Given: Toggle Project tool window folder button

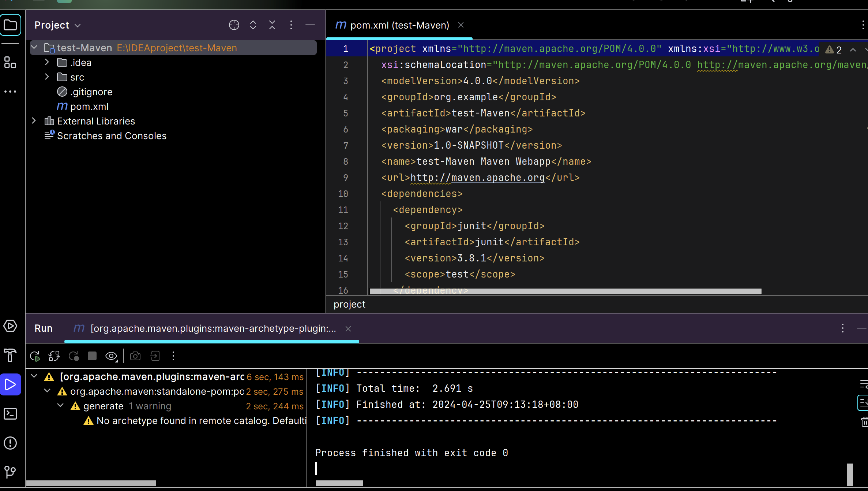Looking at the screenshot, I should pos(10,25).
